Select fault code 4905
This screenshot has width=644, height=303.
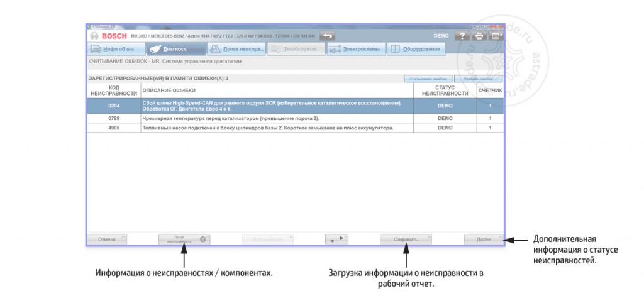click(x=113, y=128)
